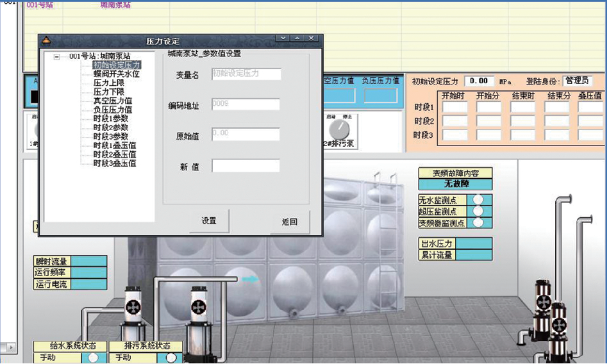Collapse the 001号站:城南泵站 tree node
The image size is (609, 364).
pyautogui.click(x=57, y=56)
